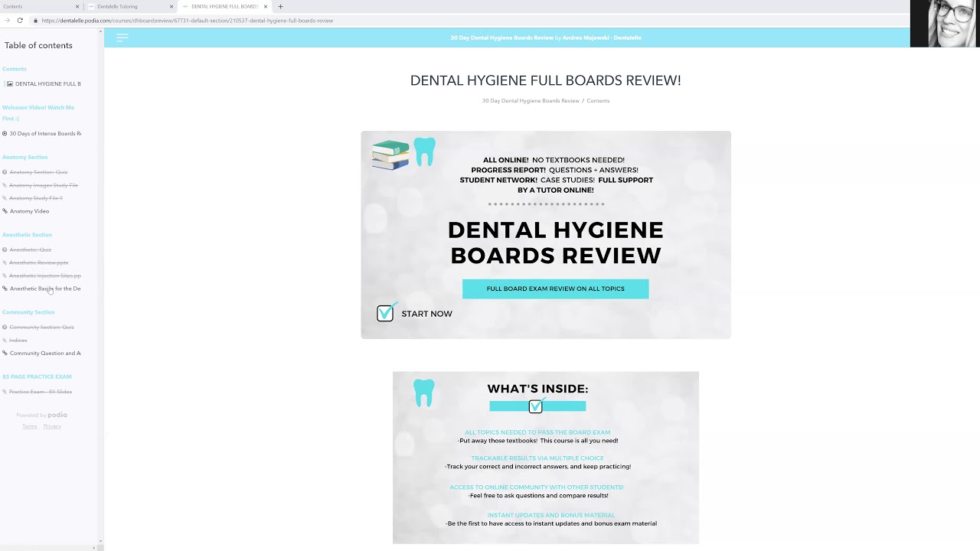Click the link icon beside Anesthetic Basics
This screenshot has width=980, height=551.
point(5,289)
